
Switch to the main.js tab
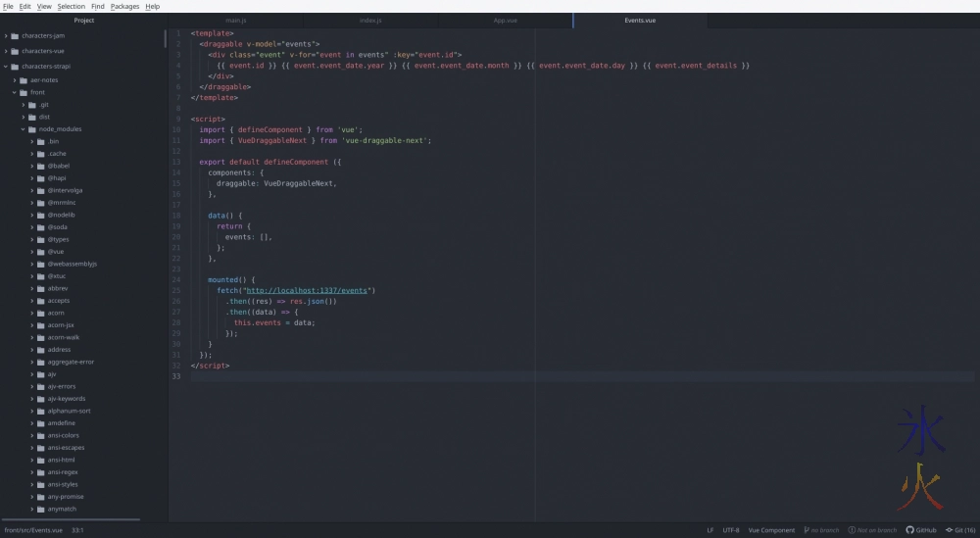click(235, 20)
